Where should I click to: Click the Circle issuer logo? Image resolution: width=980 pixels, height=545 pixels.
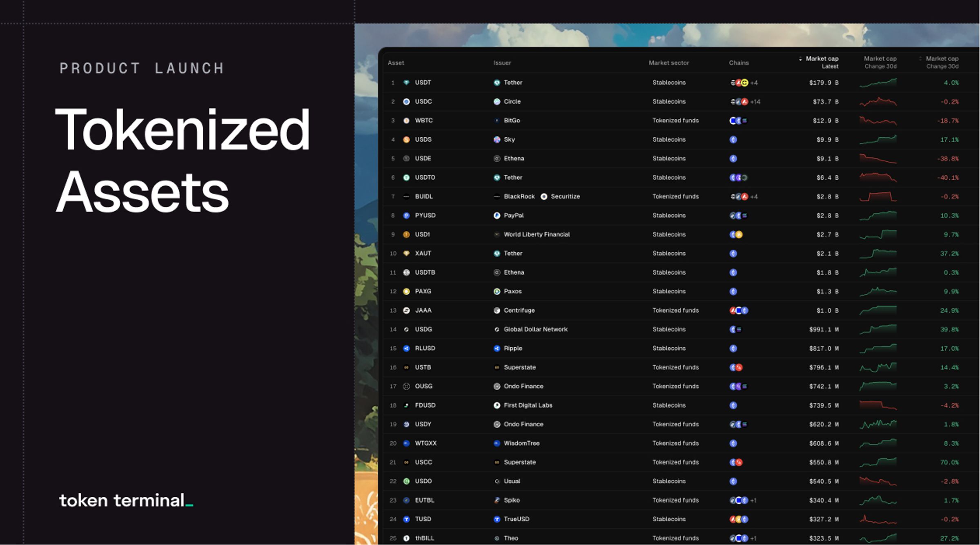tap(497, 102)
